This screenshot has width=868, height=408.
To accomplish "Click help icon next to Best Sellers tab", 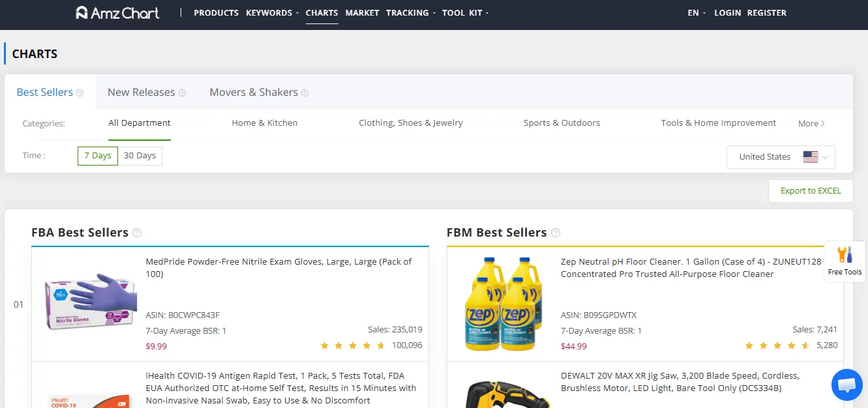I will pyautogui.click(x=80, y=93).
